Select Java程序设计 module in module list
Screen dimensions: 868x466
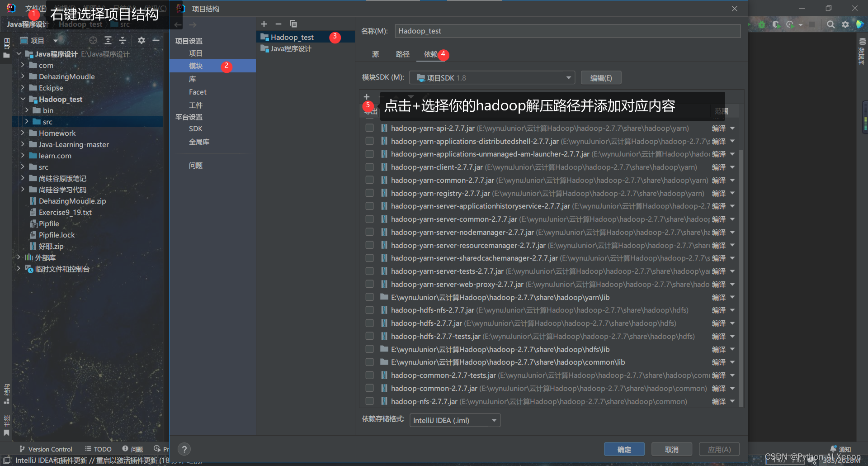pyautogui.click(x=306, y=49)
